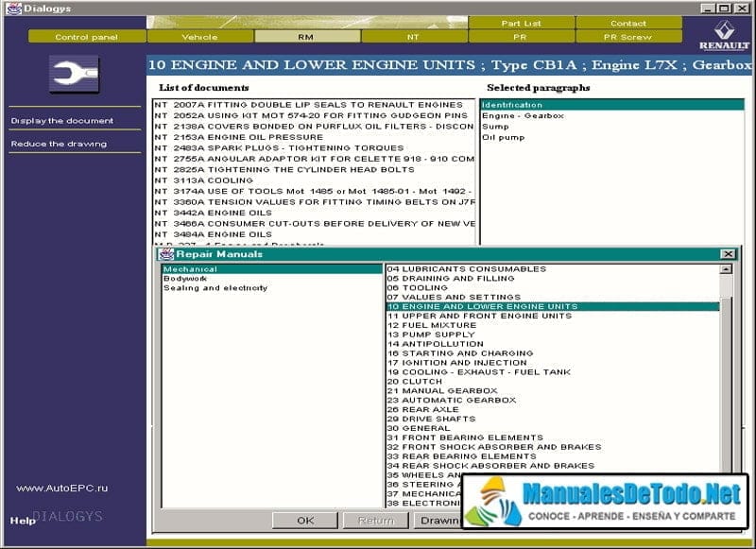Select Oil pump paragraph
The image size is (756, 549).
pyautogui.click(x=504, y=137)
